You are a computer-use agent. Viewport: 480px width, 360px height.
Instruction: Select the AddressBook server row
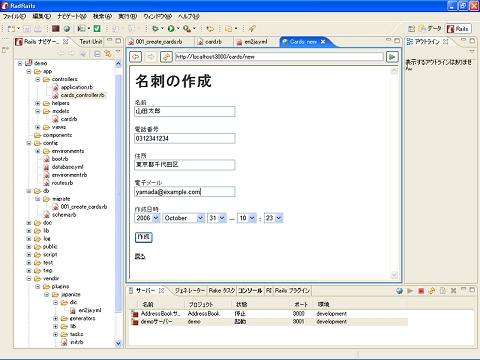point(268,314)
